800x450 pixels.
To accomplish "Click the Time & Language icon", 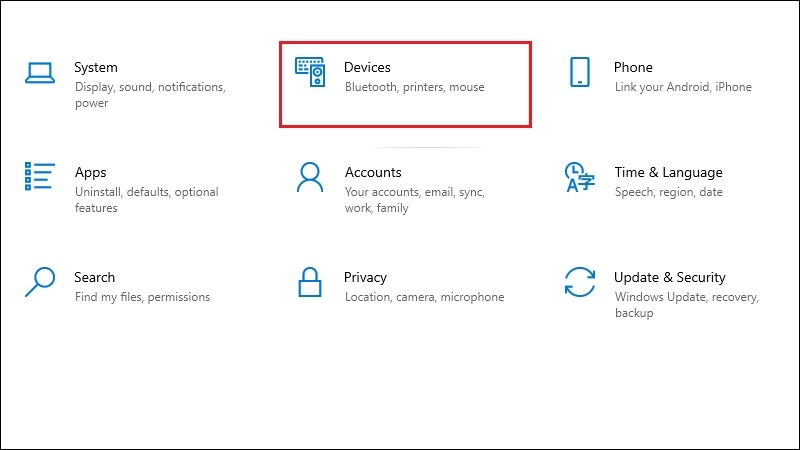I will pyautogui.click(x=580, y=177).
